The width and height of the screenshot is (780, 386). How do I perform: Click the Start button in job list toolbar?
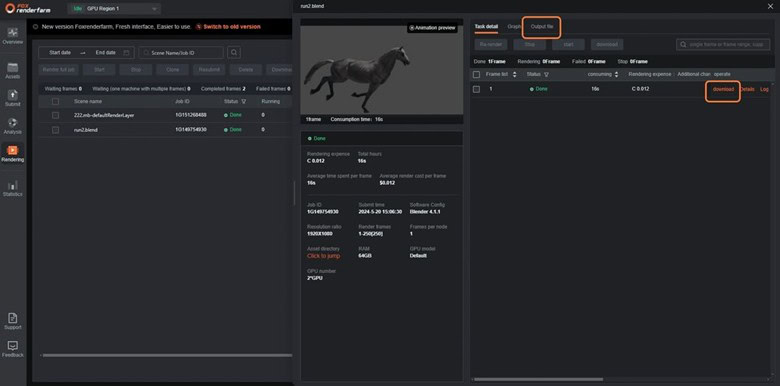point(99,70)
